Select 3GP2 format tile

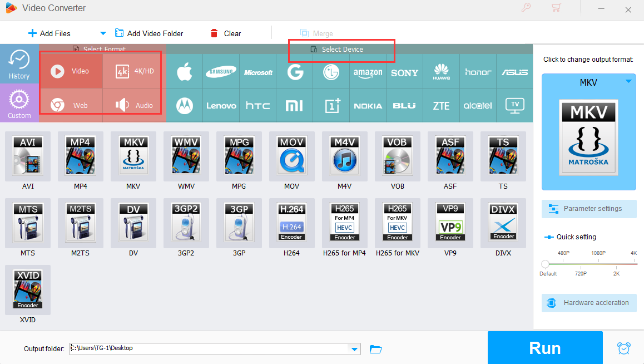point(186,223)
